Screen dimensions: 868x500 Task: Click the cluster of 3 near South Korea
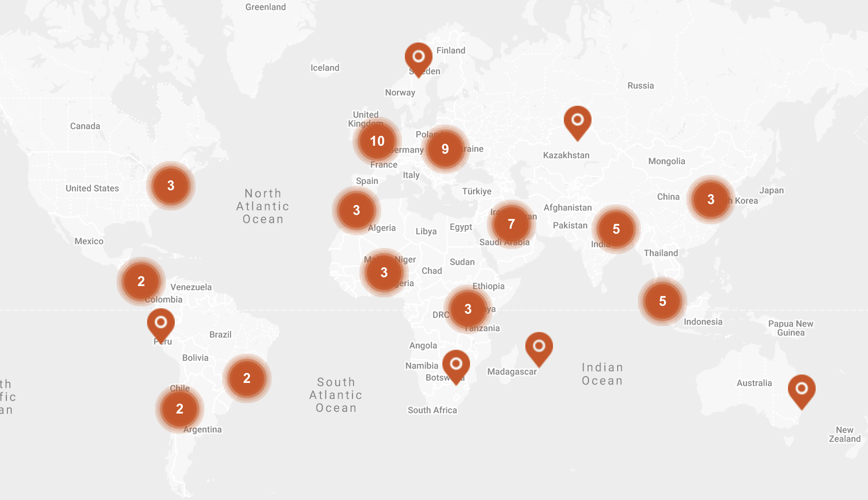click(x=711, y=200)
